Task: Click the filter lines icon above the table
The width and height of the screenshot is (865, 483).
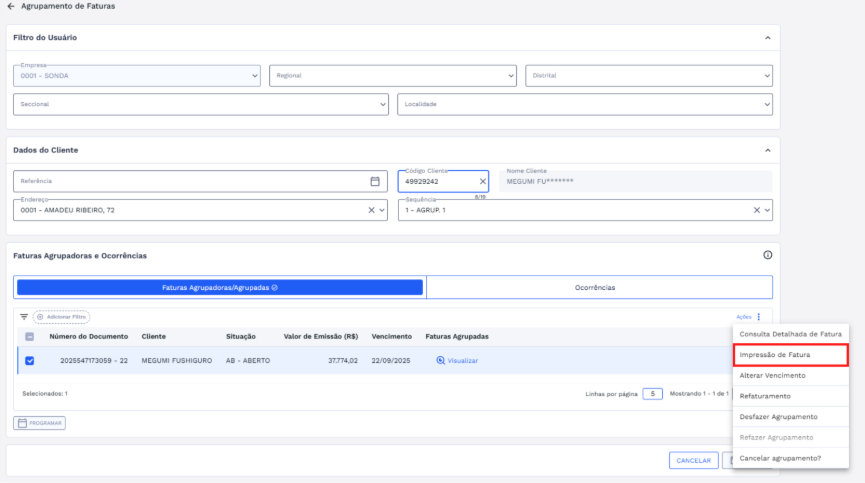Action: [24, 316]
